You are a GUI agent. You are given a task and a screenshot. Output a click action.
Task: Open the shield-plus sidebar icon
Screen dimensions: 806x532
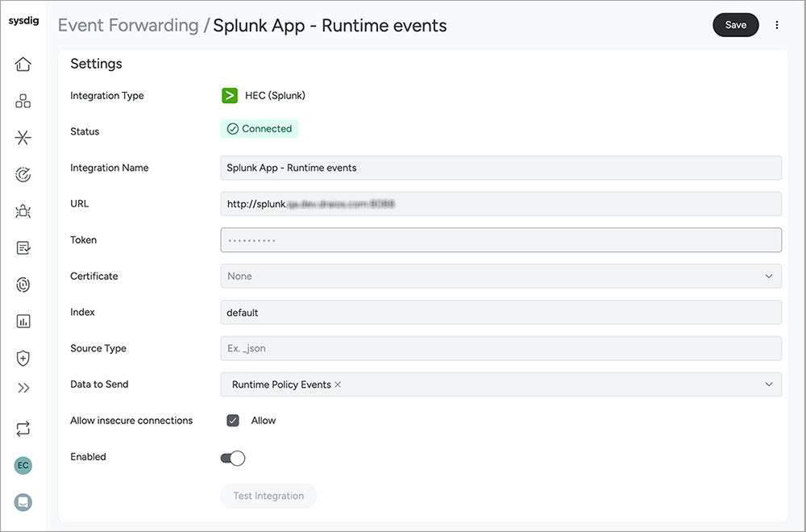23,358
